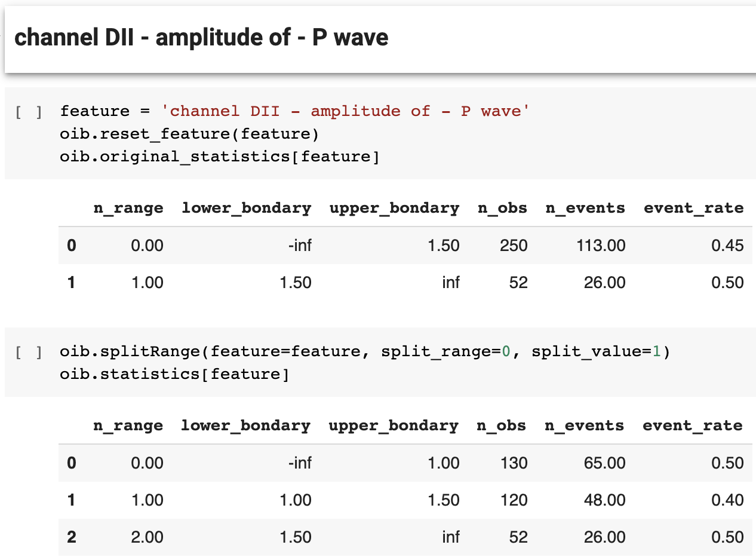Place cursor in the oib.original_statistics[feature] line
The width and height of the screenshot is (756, 557).
(x=220, y=157)
